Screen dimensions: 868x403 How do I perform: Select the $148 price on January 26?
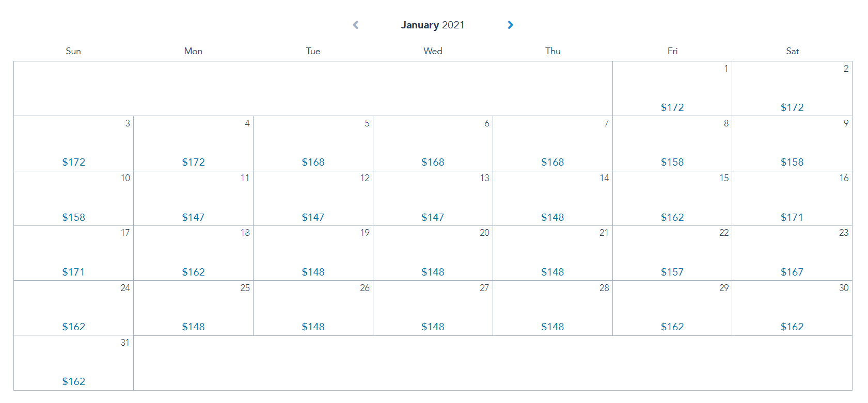tap(313, 327)
